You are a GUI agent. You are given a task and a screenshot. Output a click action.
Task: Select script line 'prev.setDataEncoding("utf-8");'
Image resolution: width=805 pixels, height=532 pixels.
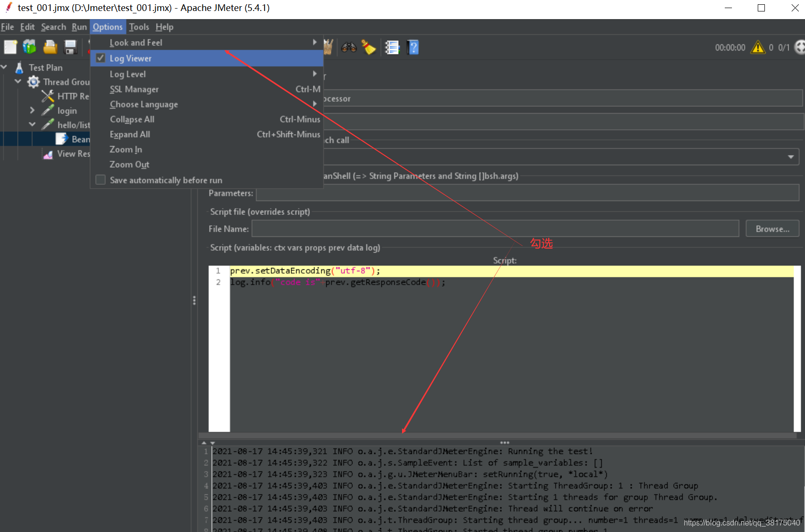coord(305,271)
